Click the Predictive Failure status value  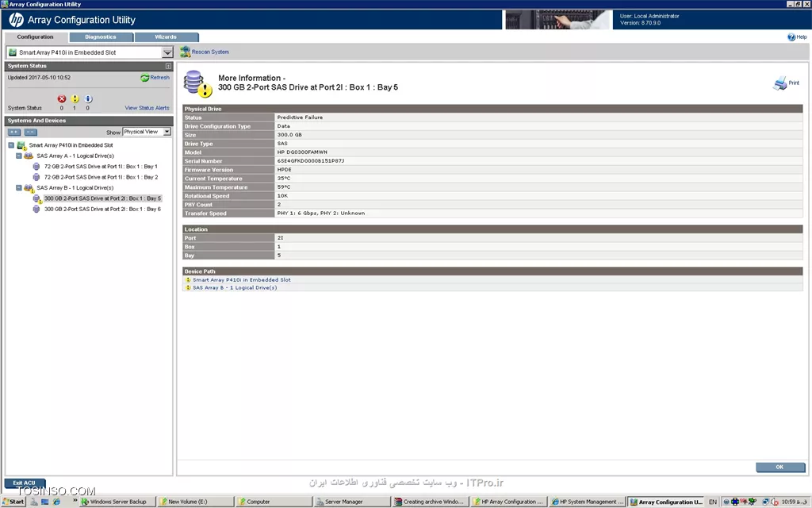click(300, 117)
